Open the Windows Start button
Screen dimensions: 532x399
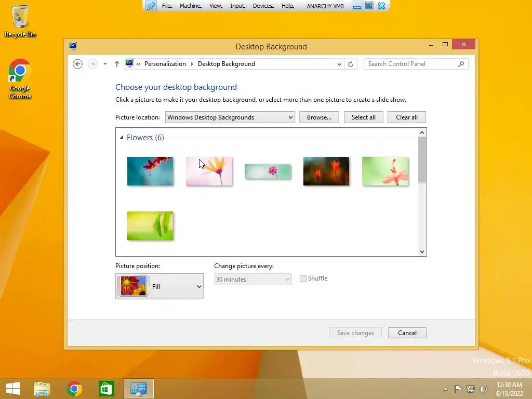tap(13, 389)
